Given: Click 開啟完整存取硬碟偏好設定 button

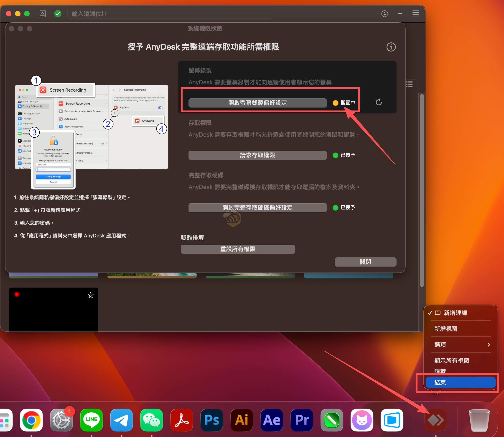Looking at the screenshot, I should [x=257, y=208].
